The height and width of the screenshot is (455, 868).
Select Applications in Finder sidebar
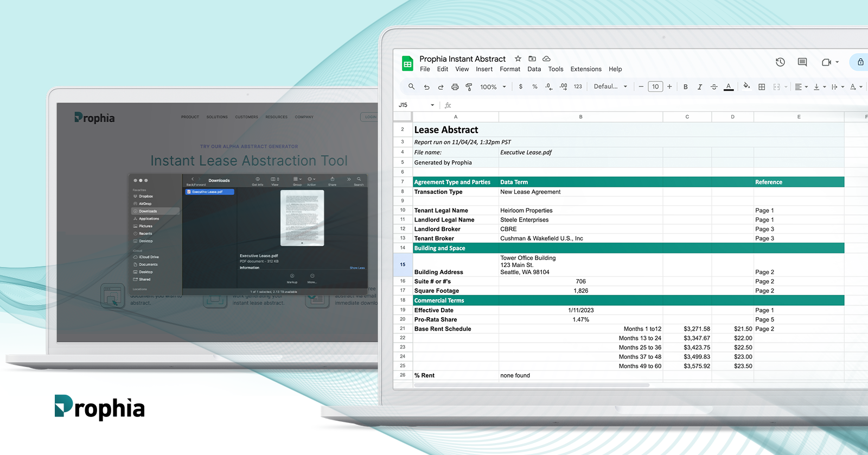(x=149, y=219)
